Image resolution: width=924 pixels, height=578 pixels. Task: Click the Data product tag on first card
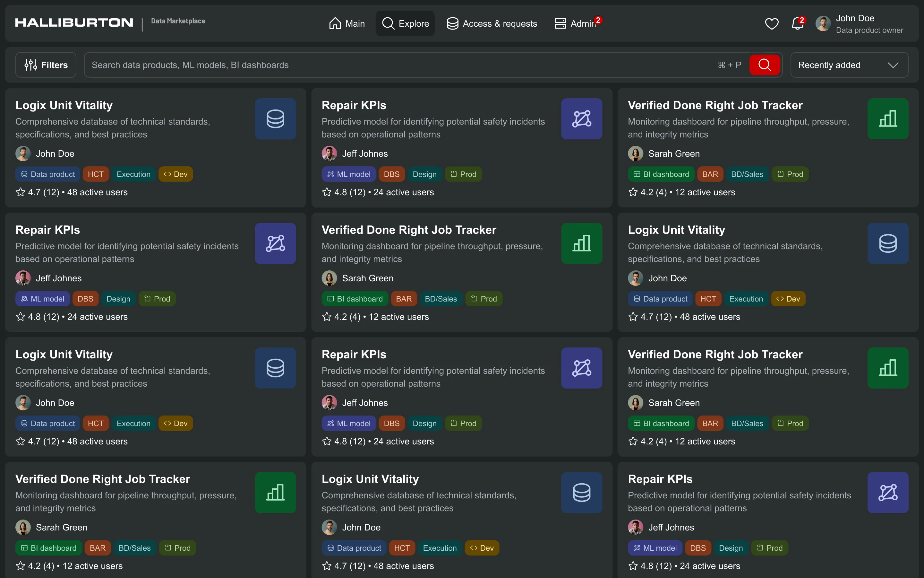(48, 174)
